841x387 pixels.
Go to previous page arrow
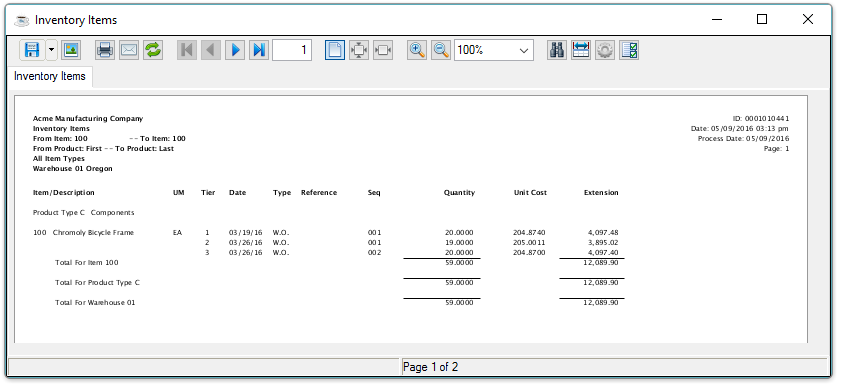coord(211,50)
